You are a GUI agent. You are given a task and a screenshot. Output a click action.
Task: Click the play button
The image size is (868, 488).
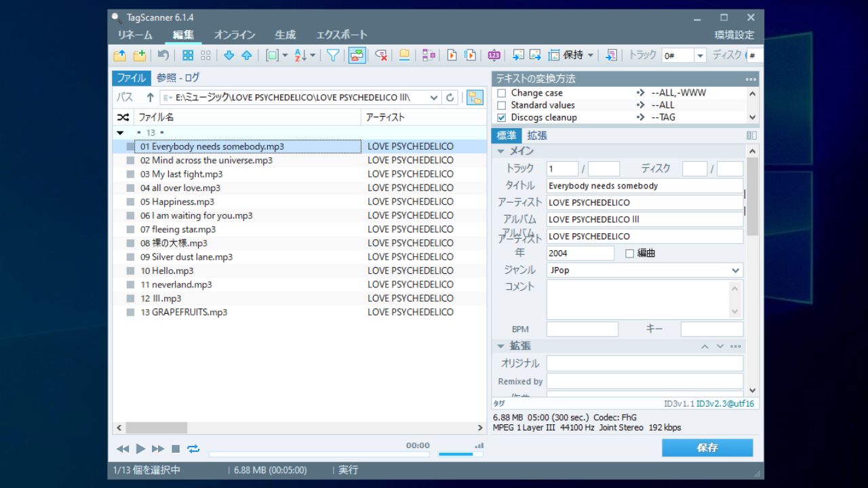pyautogui.click(x=140, y=449)
